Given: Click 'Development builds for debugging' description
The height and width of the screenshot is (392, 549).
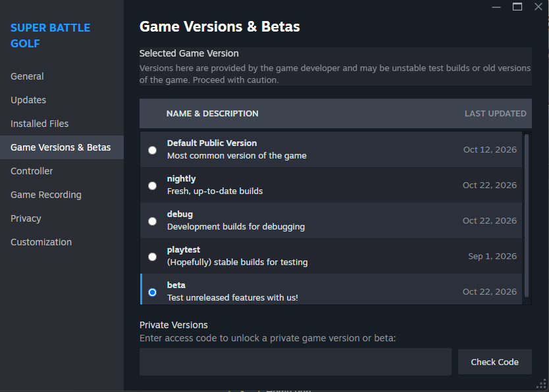Looking at the screenshot, I should (236, 227).
